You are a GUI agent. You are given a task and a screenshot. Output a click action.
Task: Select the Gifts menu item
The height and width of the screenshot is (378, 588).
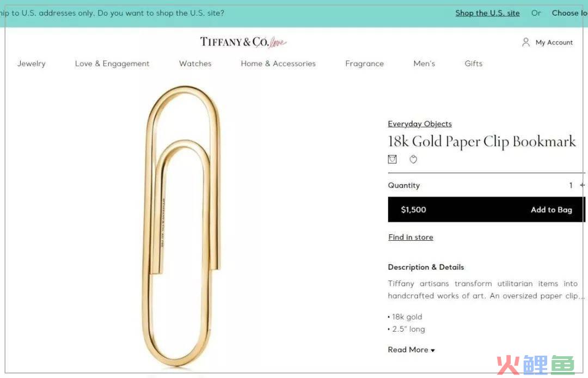point(474,64)
